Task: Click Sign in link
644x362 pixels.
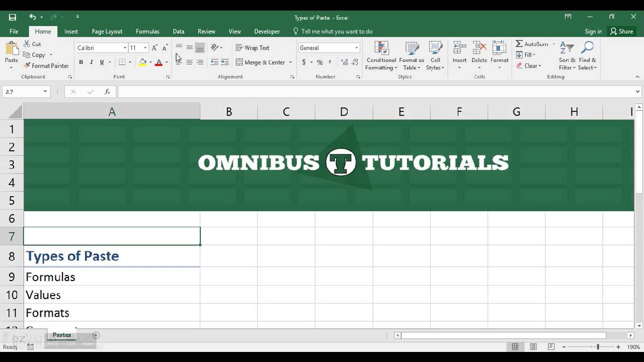Action: pos(593,31)
